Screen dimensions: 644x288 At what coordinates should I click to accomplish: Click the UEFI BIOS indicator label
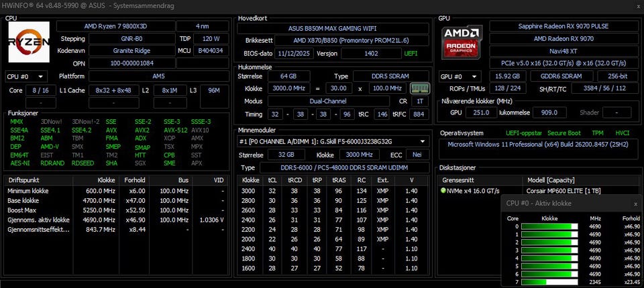(x=411, y=54)
